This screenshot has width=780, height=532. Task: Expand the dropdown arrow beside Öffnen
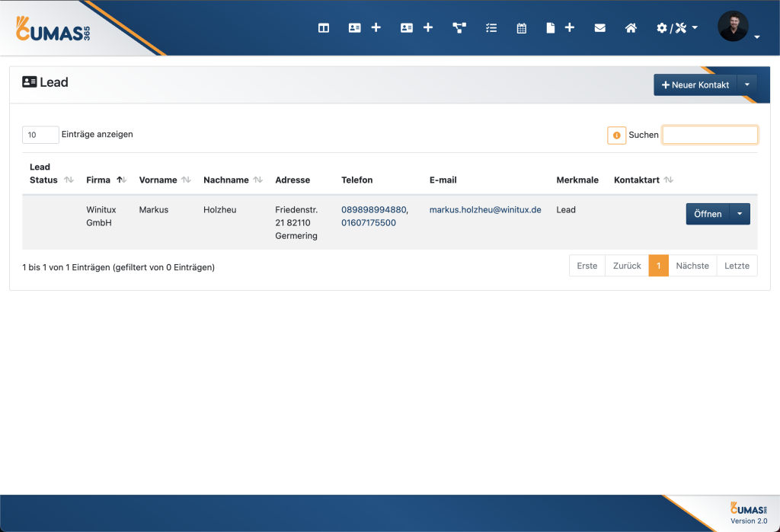coord(740,214)
